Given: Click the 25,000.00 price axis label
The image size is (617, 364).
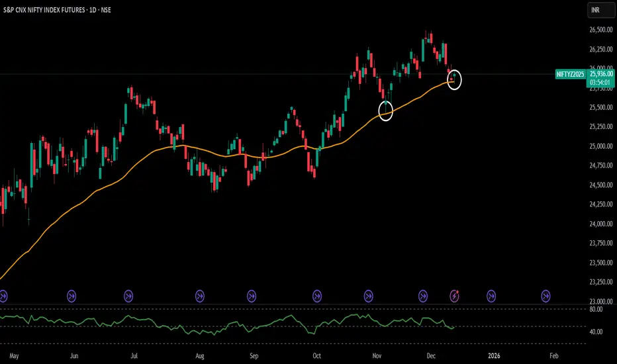Looking at the screenshot, I should [x=601, y=146].
